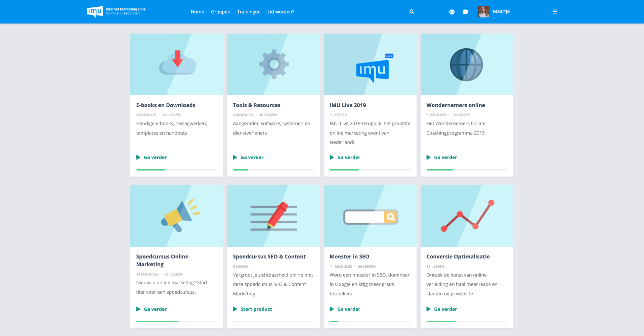Click Ga verder under Wondernemers online
The height and width of the screenshot is (336, 644).
point(445,157)
